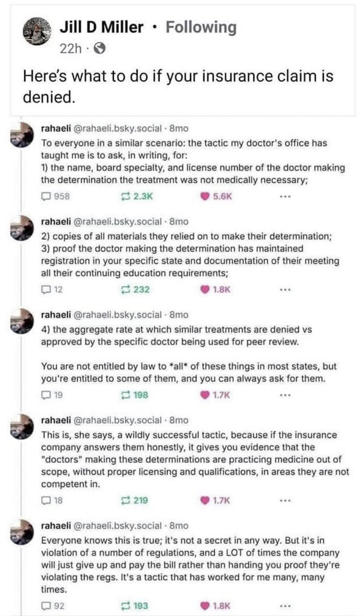
Task: Open the three-dot menu on the last post
Action: (x=285, y=606)
